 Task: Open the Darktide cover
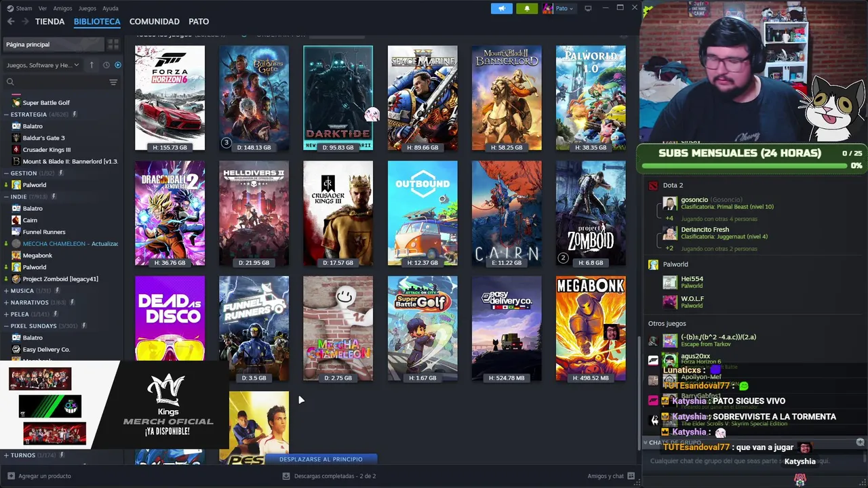[338, 98]
